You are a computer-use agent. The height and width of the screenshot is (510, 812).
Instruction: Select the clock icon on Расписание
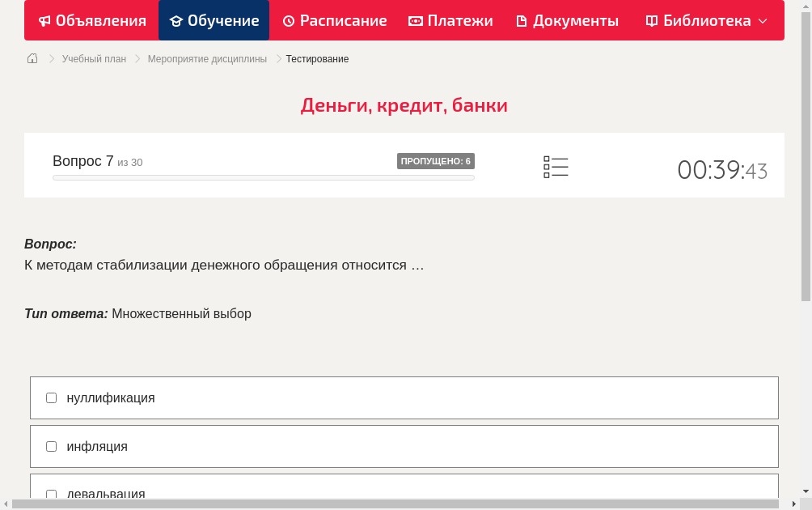click(287, 20)
